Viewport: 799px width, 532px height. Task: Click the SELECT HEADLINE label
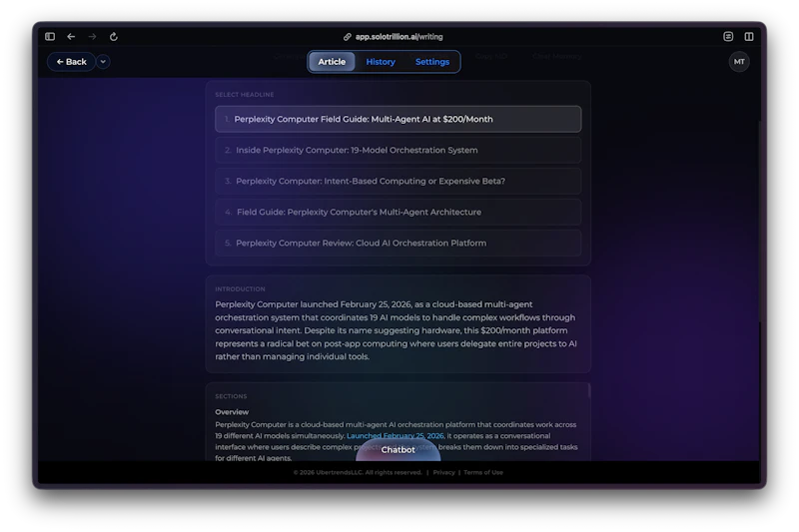pyautogui.click(x=245, y=95)
